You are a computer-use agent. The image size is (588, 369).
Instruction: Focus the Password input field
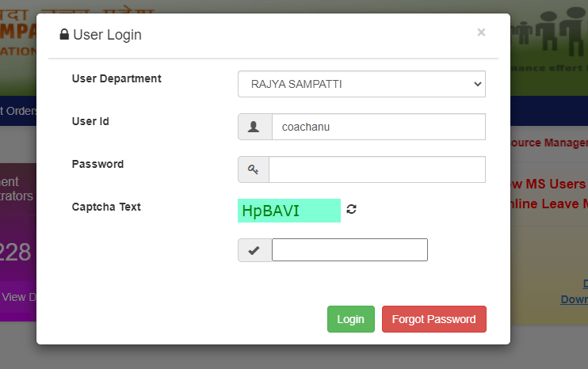(x=377, y=169)
